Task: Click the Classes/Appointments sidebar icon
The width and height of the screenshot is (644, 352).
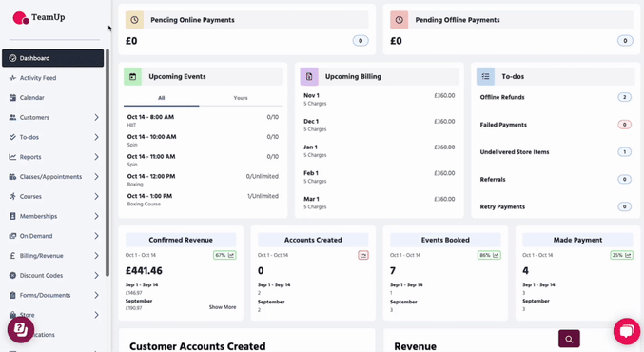Action: coord(12,177)
